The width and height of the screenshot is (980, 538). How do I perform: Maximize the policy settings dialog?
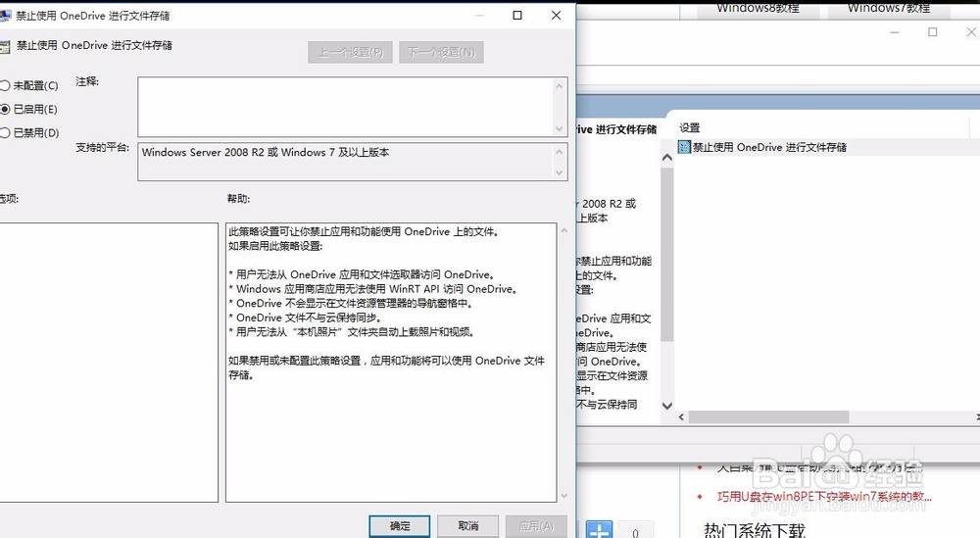tap(517, 15)
